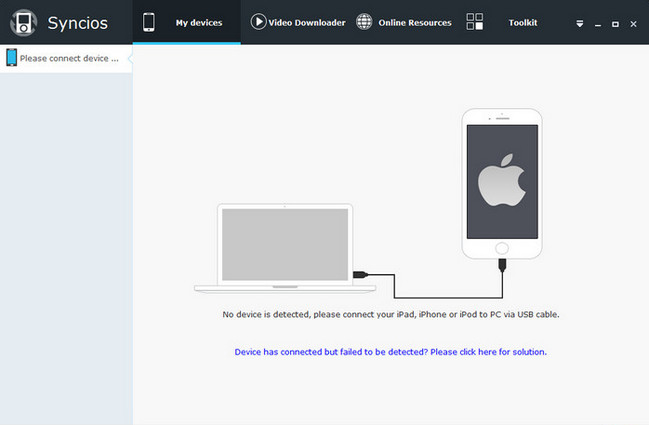
Task: Switch to the Video Downloader tab
Action: click(x=307, y=22)
